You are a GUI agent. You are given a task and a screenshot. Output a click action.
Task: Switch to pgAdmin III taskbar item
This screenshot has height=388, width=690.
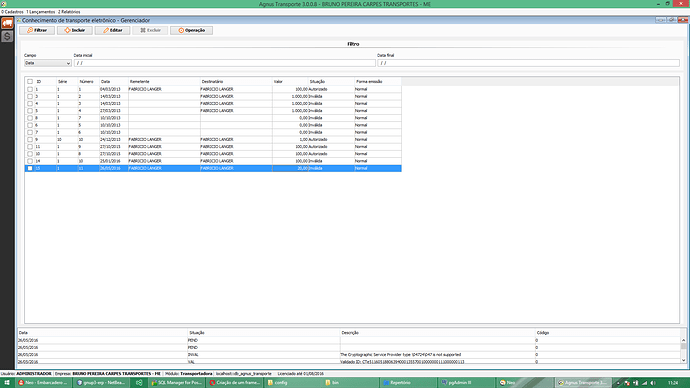click(466, 383)
